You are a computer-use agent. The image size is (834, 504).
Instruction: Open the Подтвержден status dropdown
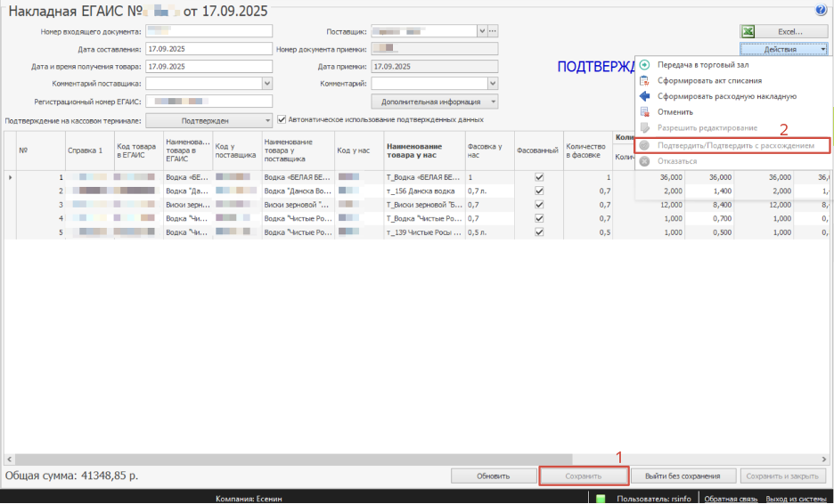coord(209,121)
